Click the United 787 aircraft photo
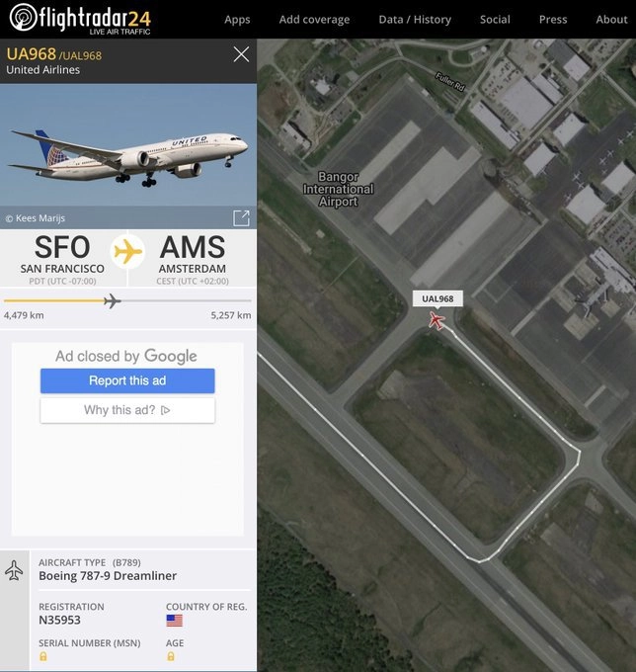The image size is (636, 672). pos(128,144)
